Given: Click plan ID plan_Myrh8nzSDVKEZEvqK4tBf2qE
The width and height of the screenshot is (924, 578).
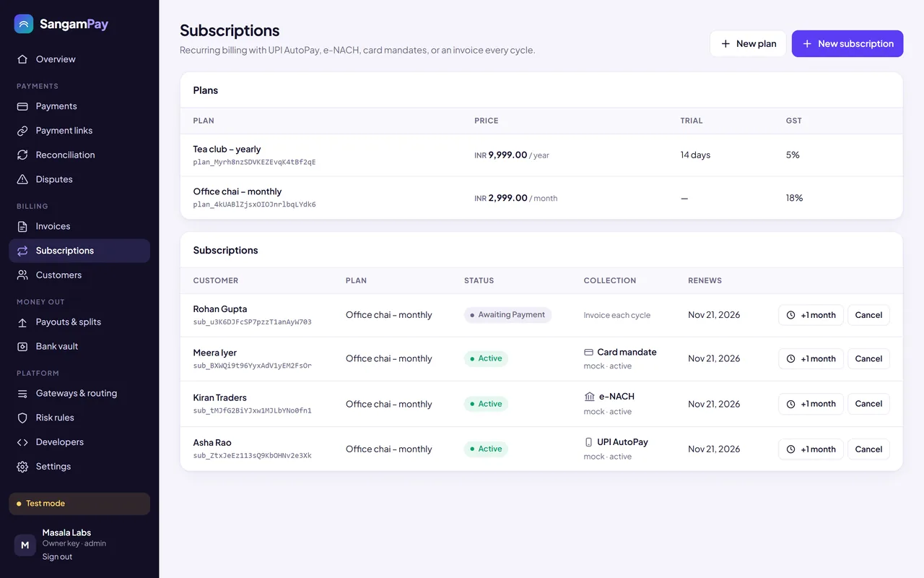Looking at the screenshot, I should [x=254, y=163].
